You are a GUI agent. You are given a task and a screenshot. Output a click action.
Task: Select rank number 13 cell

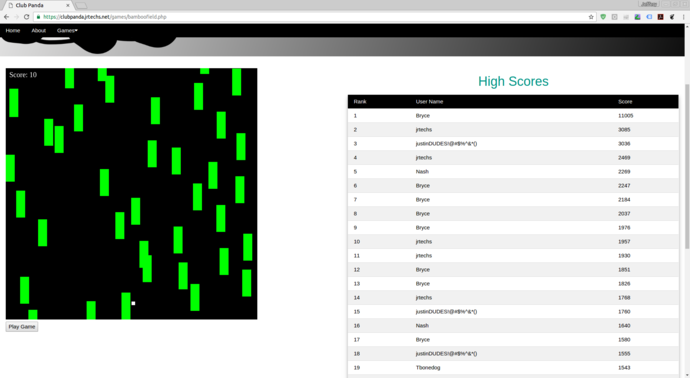click(x=357, y=284)
